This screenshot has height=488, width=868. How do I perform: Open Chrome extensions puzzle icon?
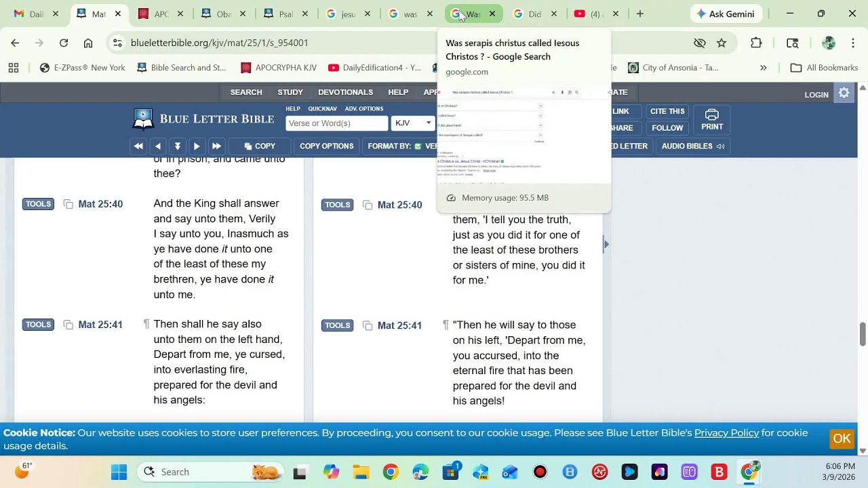tap(756, 43)
